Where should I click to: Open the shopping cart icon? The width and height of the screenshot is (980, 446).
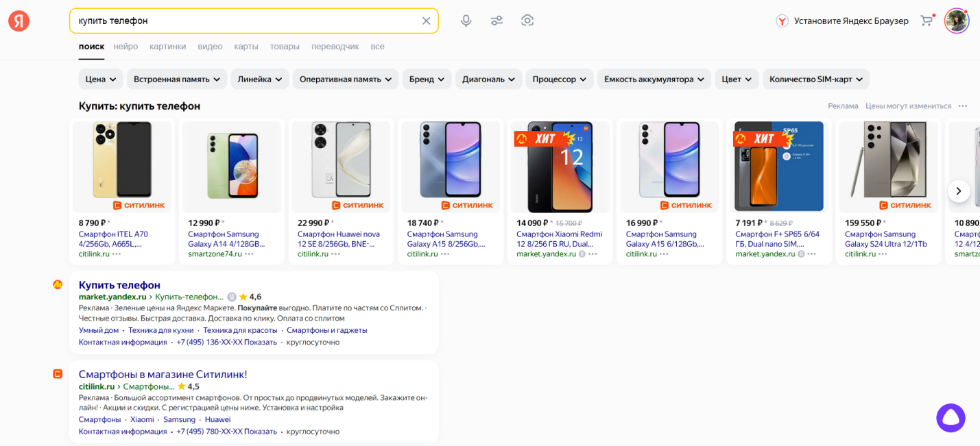(927, 21)
